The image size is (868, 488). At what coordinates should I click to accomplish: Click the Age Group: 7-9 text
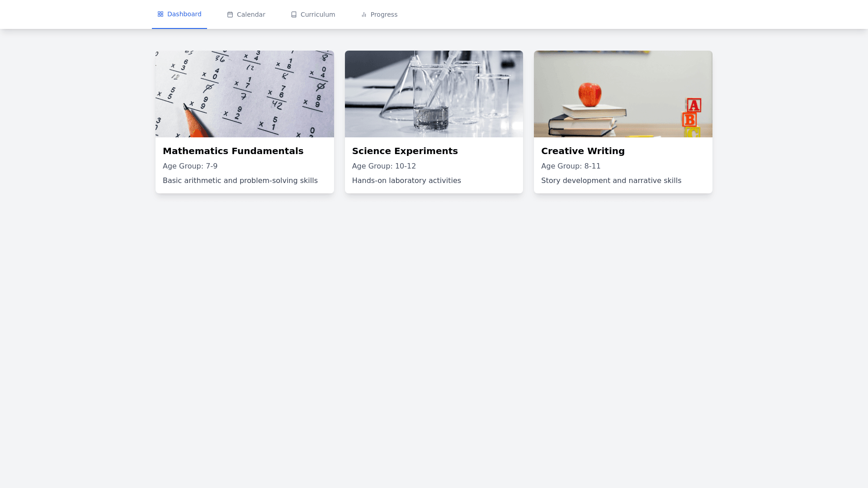pos(190,166)
